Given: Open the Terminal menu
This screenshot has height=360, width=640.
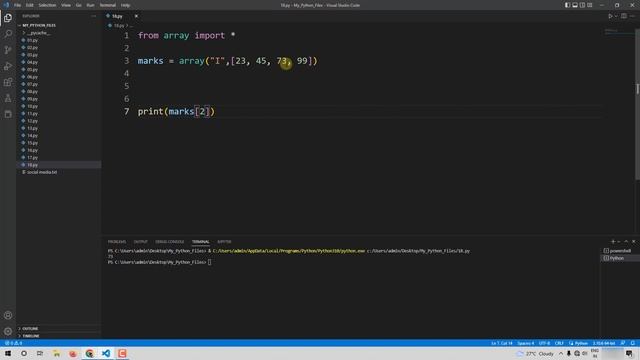Looking at the screenshot, I should click(x=108, y=5).
